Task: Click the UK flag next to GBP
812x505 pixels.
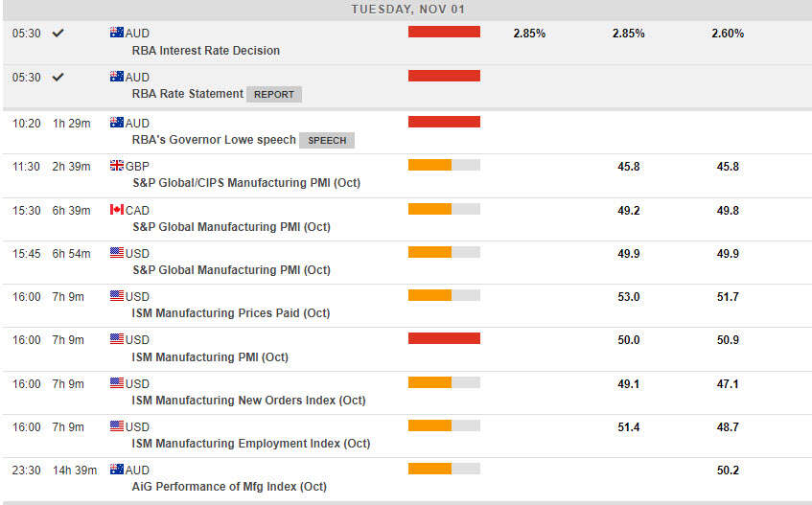Action: tap(117, 166)
